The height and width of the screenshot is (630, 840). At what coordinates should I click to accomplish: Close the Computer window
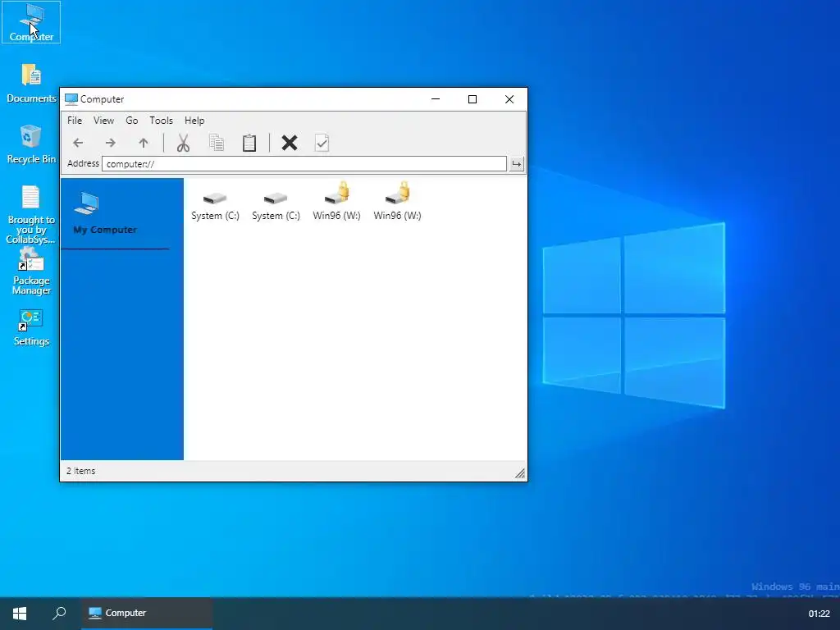509,99
